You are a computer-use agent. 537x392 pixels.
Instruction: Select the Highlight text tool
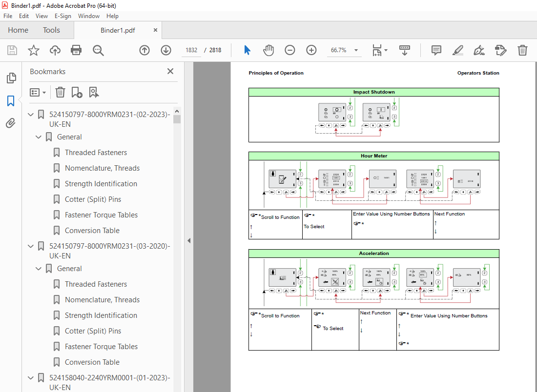point(457,50)
